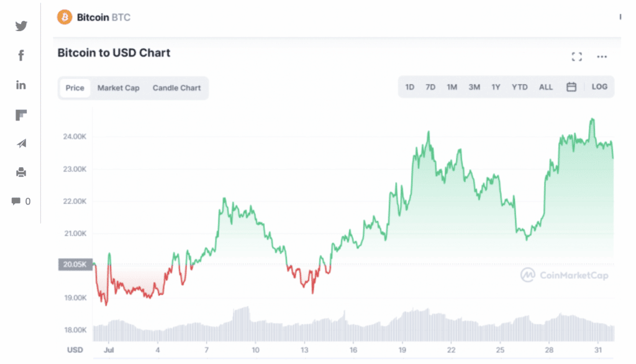
Task: Share via the Flipboard icon
Action: pyautogui.click(x=21, y=116)
